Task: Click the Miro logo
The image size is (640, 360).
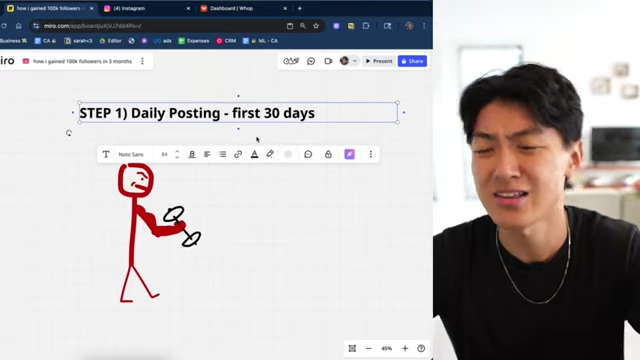Action: pos(7,61)
